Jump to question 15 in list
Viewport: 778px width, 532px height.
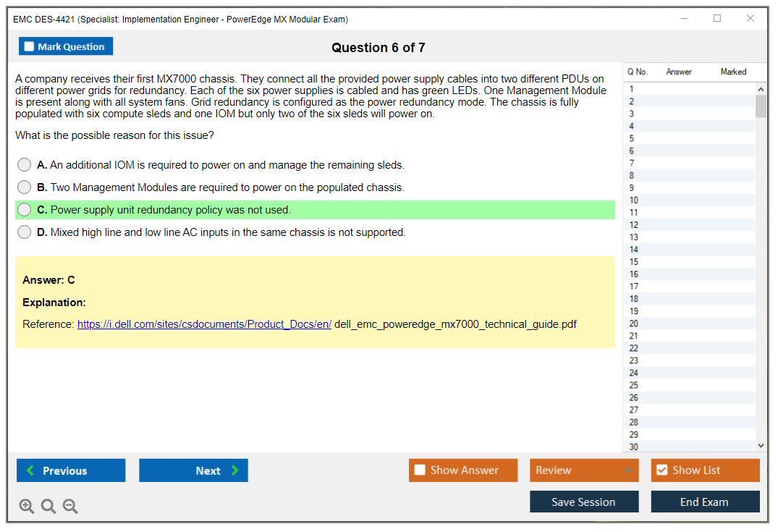634,262
